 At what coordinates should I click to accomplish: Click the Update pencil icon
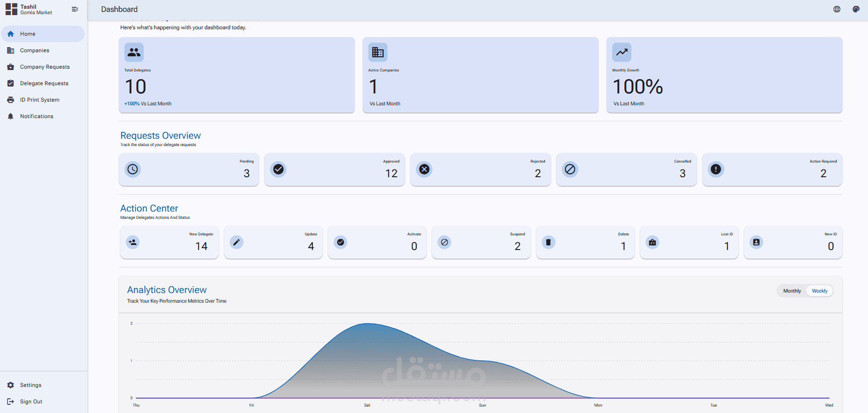point(237,242)
